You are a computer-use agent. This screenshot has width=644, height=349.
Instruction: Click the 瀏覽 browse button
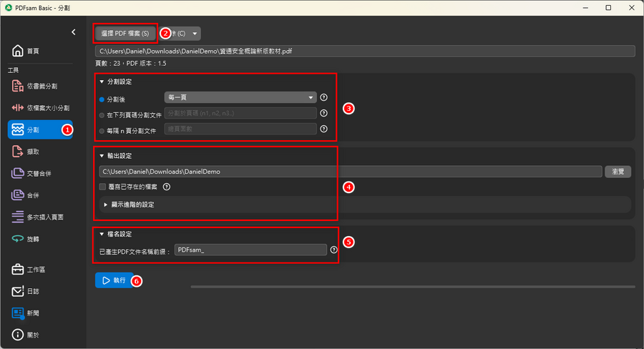click(x=618, y=172)
